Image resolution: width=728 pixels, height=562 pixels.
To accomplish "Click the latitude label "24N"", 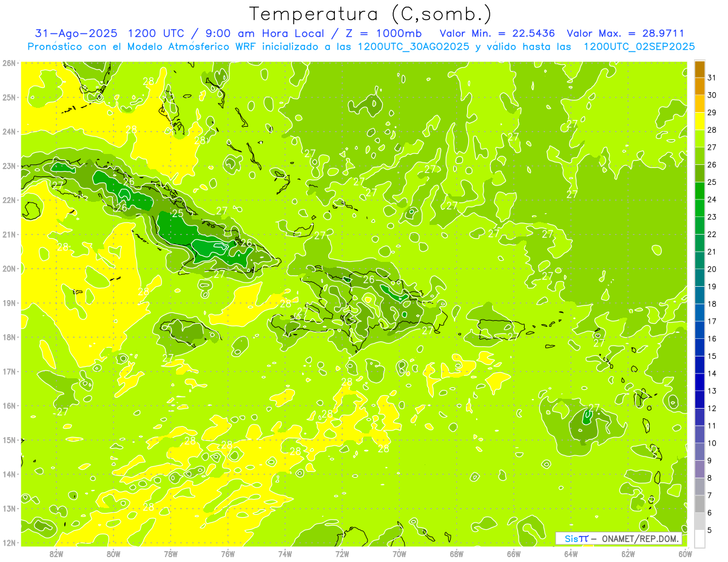I will 8,132.
